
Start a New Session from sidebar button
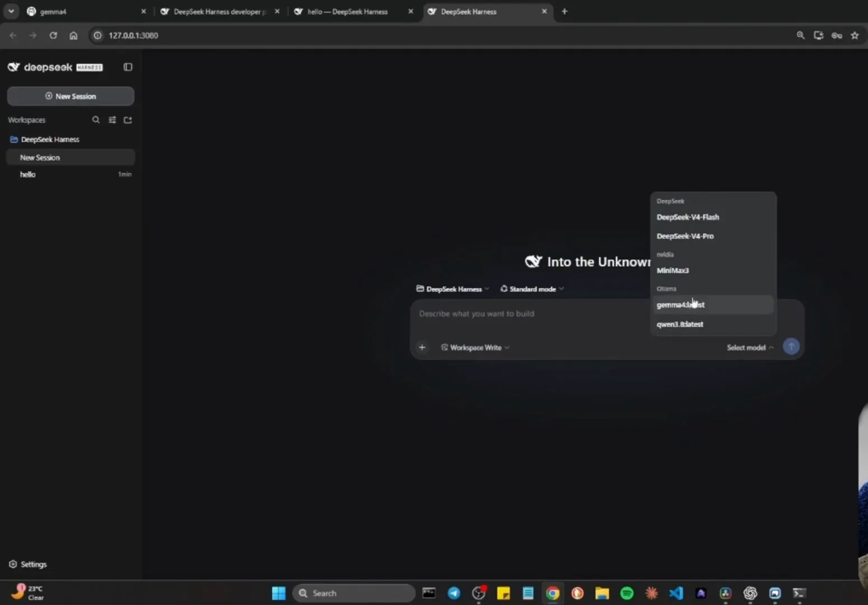(71, 96)
